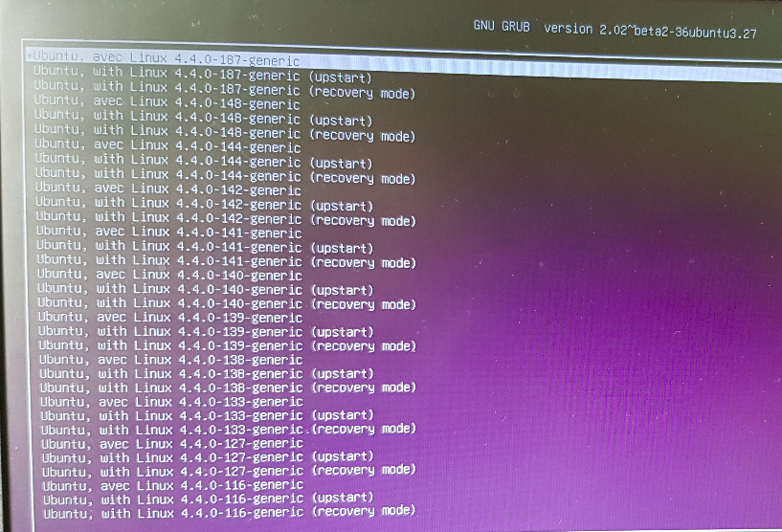Select 4.4.0-133-generic (upstart) entry
Screen dimensions: 782x532
click(x=207, y=415)
